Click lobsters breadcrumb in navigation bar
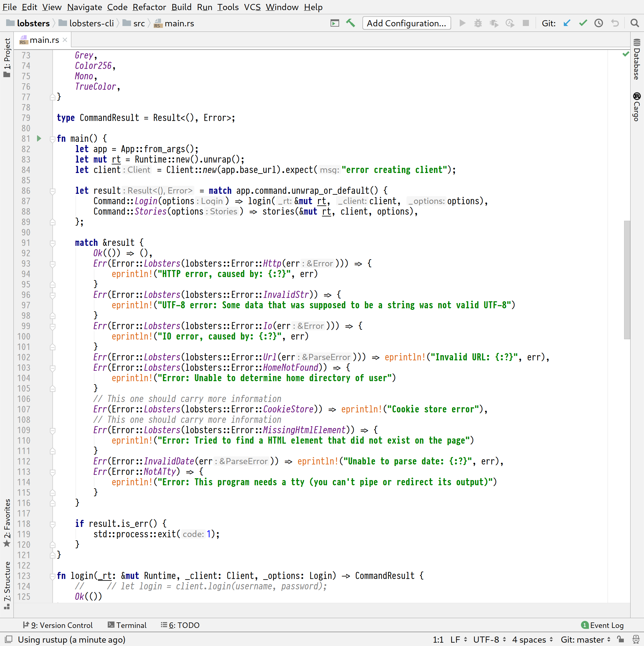The width and height of the screenshot is (644, 646). (x=28, y=23)
